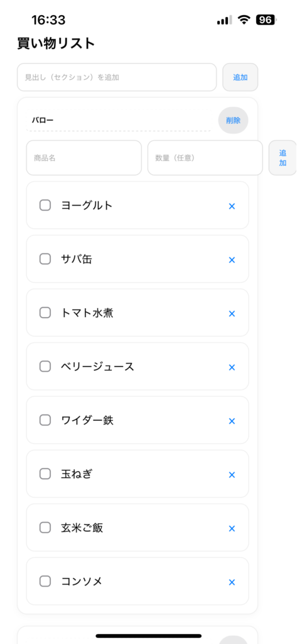Click 追加 button beside the quantity field
The height and width of the screenshot is (644, 297).
pos(283,158)
